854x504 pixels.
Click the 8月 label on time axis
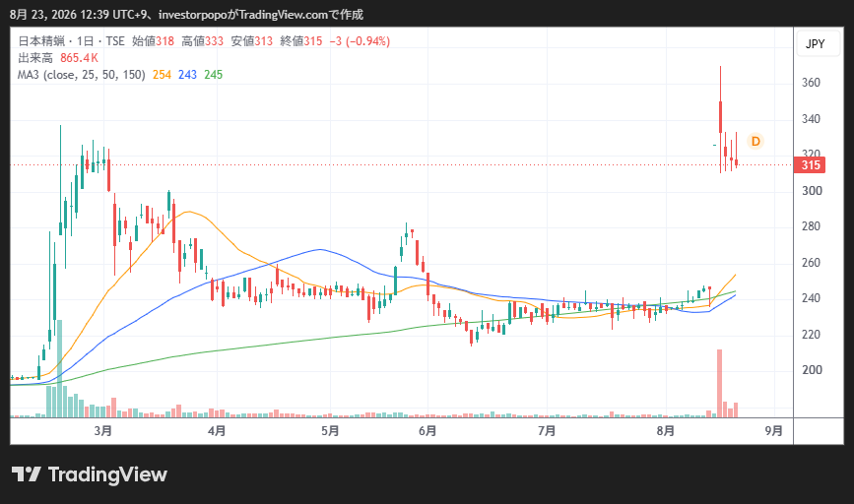tap(666, 431)
